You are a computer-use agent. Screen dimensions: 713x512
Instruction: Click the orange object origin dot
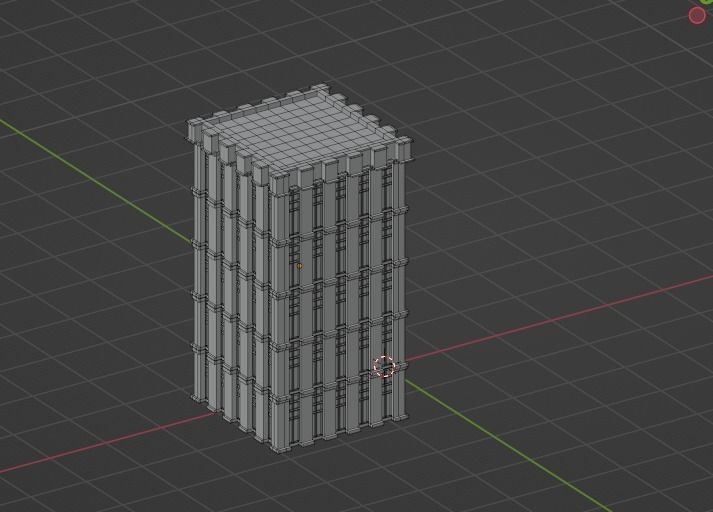299,266
